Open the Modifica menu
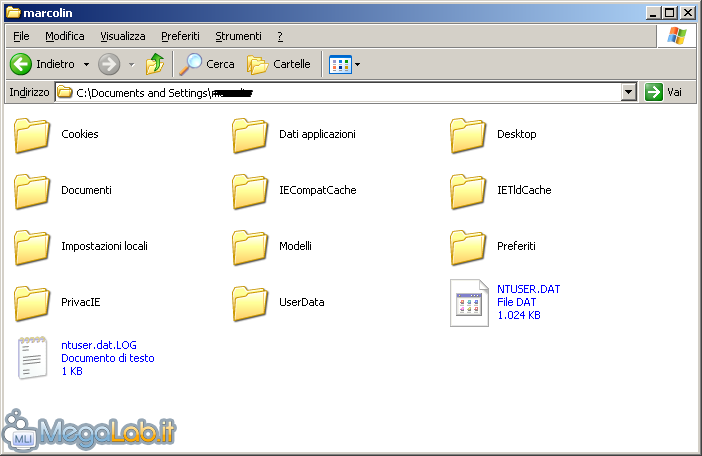This screenshot has height=456, width=702. click(64, 36)
